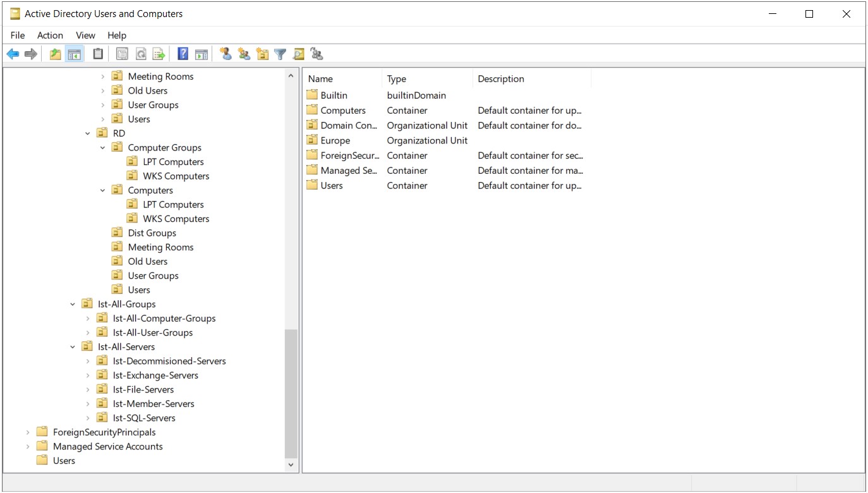This screenshot has width=868, height=493.
Task: Click the Export List toolbar icon
Action: pyautogui.click(x=159, y=54)
